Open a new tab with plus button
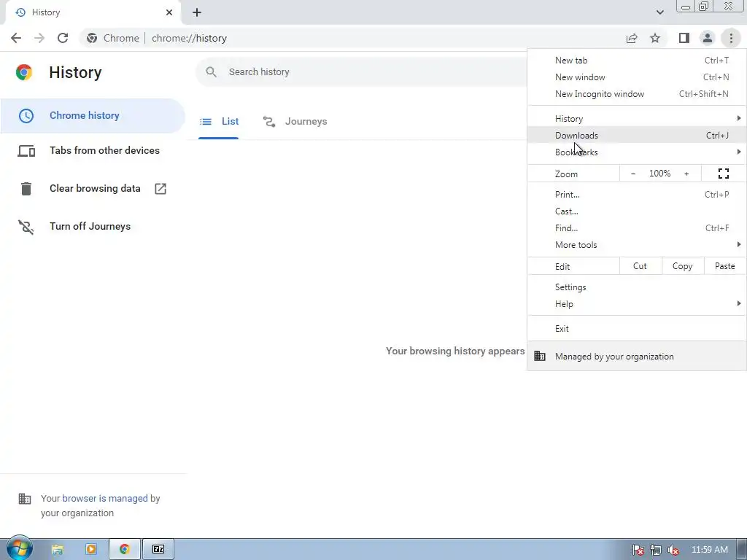 [x=197, y=12]
